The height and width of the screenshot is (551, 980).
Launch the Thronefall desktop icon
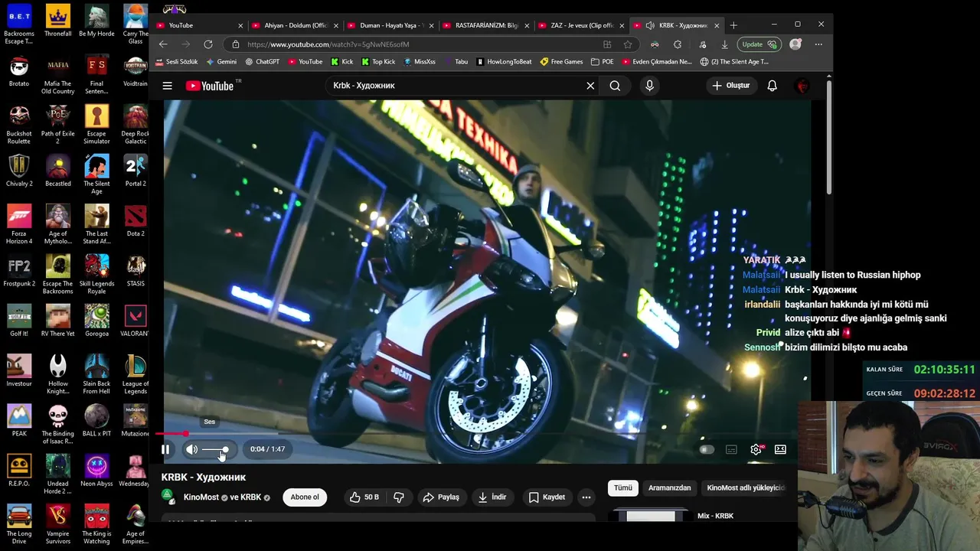point(57,21)
